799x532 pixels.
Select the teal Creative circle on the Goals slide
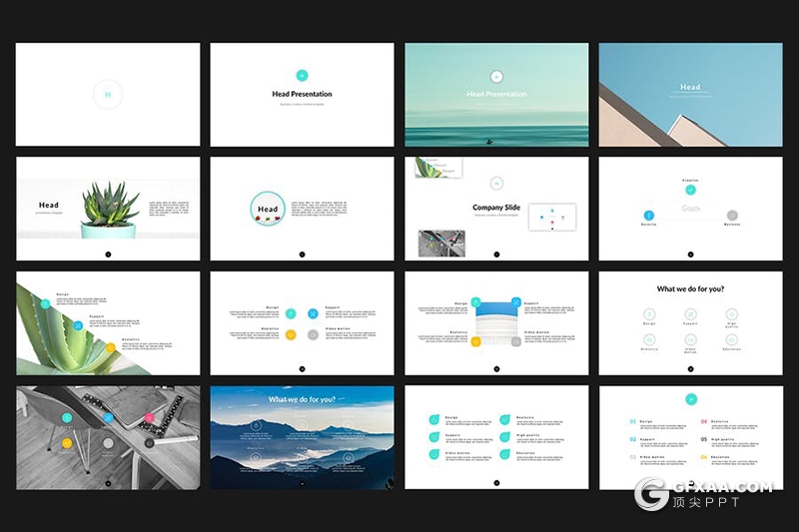(690, 190)
